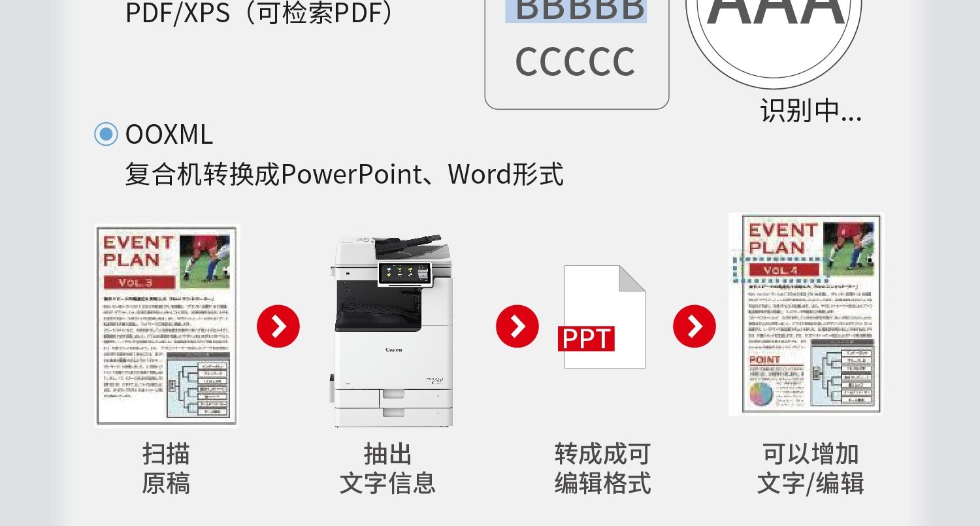Click the 识别中... status text
The height and width of the screenshot is (526, 980).
point(811,110)
